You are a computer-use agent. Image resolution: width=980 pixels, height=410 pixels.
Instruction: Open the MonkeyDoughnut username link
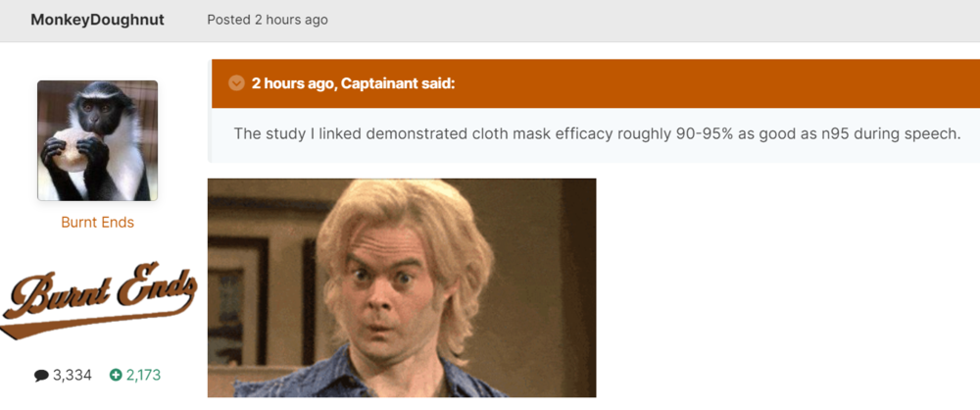tap(97, 20)
